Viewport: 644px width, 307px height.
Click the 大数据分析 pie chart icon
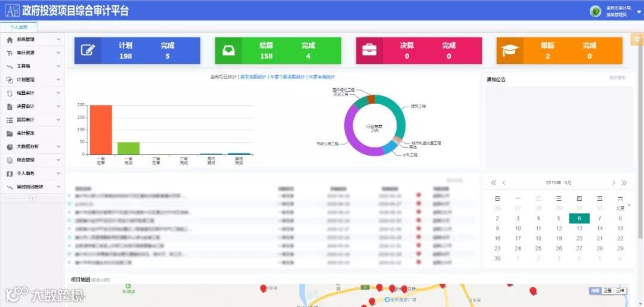pyautogui.click(x=10, y=147)
